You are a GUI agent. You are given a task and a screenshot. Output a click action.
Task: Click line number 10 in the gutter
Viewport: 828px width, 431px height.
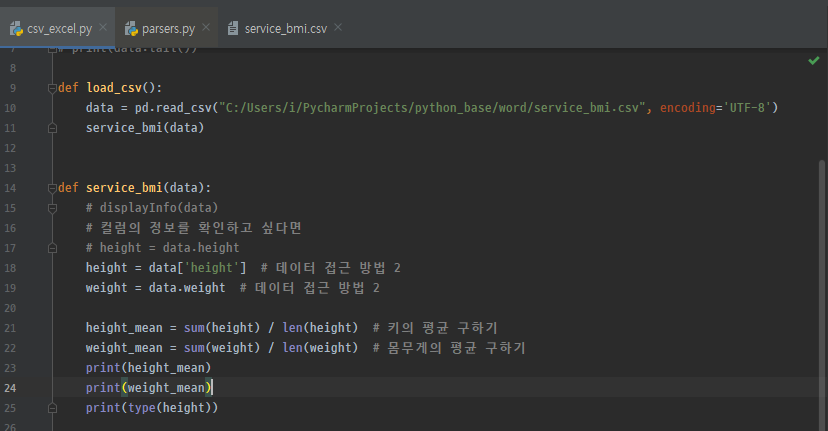pyautogui.click(x=10, y=108)
